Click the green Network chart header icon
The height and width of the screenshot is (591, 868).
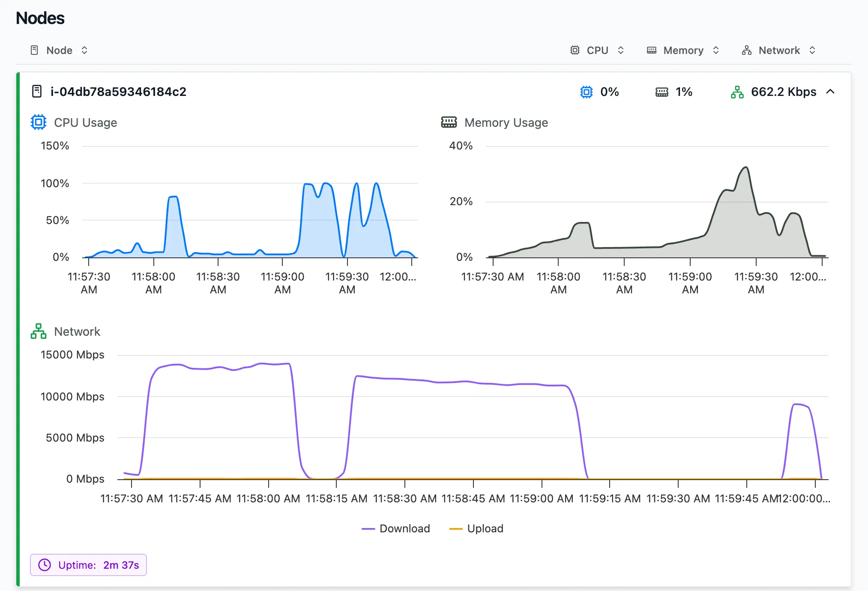[x=39, y=331]
